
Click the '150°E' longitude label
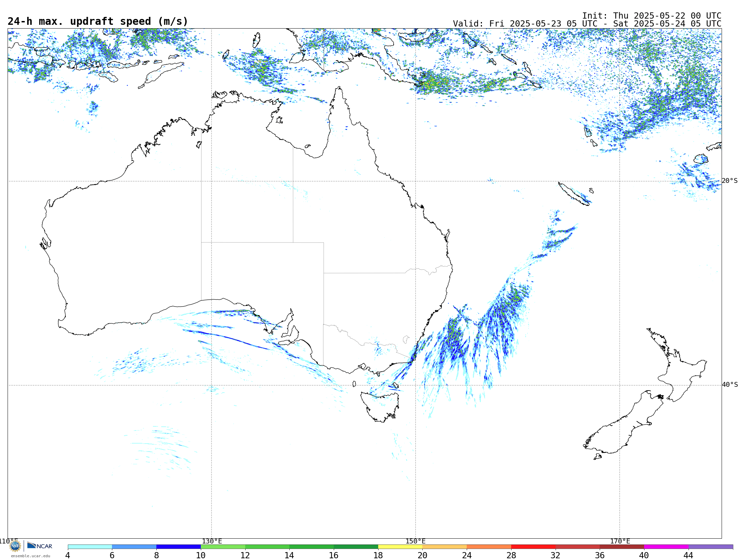tap(415, 541)
